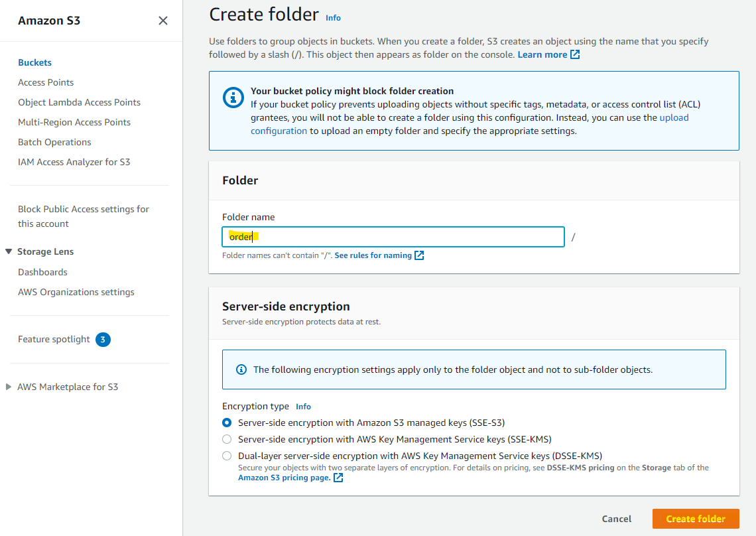The image size is (756, 536).
Task: Click the Folder name input field
Action: (x=393, y=237)
